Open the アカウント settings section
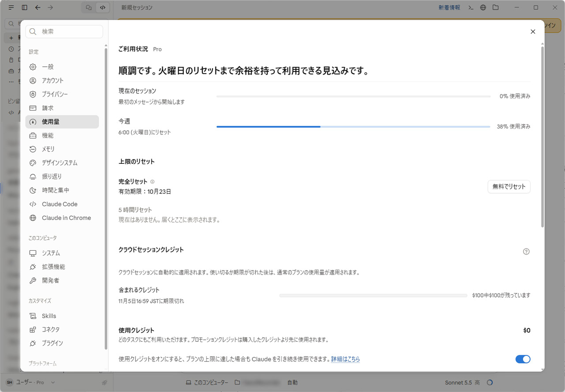Image resolution: width=565 pixels, height=392 pixels. pos(62,81)
